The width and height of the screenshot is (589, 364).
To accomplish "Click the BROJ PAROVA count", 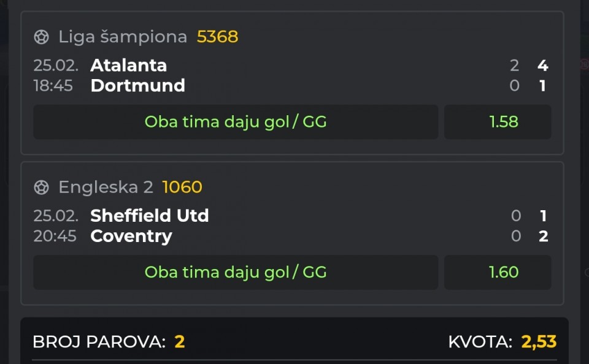I will (179, 342).
